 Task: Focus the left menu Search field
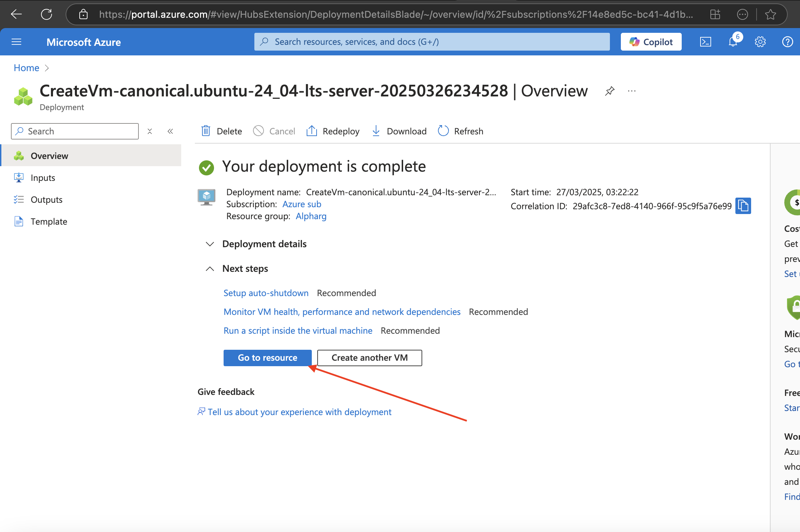coord(75,131)
